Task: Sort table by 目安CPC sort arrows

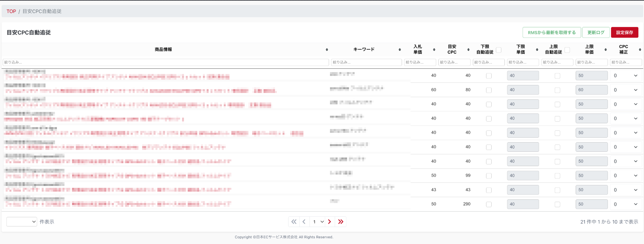Action: (468, 50)
